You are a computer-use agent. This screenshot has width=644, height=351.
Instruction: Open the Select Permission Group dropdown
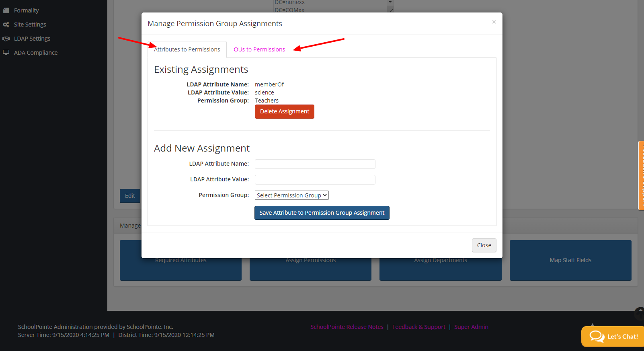click(292, 195)
